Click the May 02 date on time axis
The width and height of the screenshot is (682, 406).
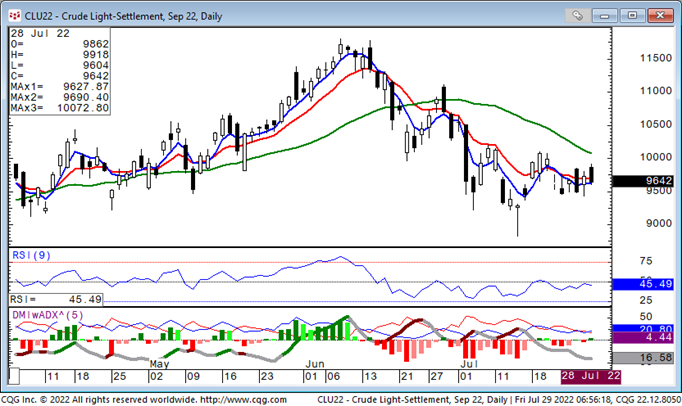coord(156,376)
